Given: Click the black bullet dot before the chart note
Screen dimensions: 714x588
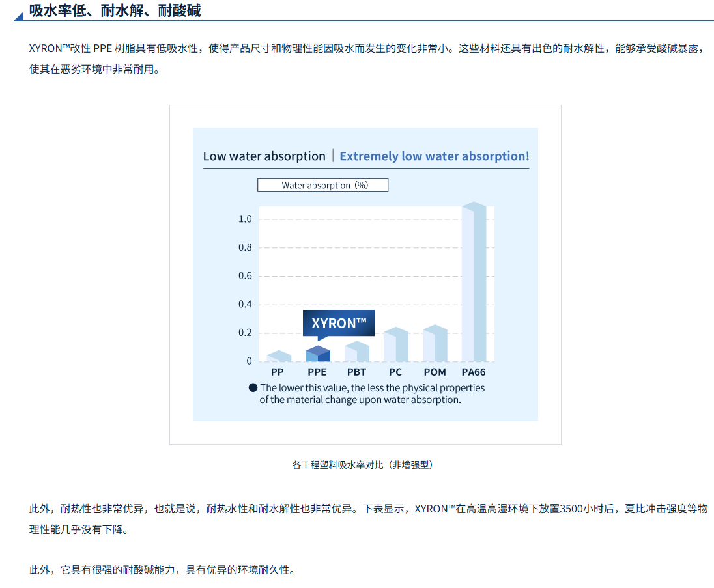Looking at the screenshot, I should pyautogui.click(x=253, y=387).
